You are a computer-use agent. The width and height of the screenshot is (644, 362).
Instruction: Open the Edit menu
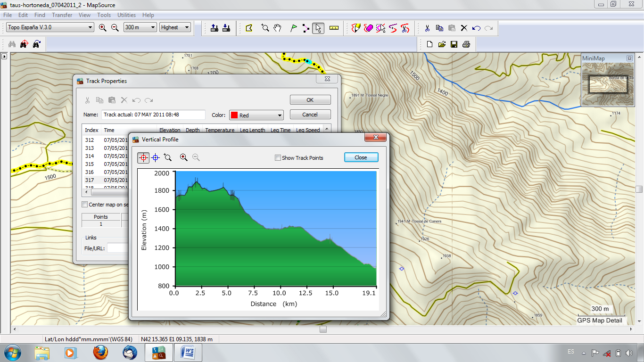(23, 15)
